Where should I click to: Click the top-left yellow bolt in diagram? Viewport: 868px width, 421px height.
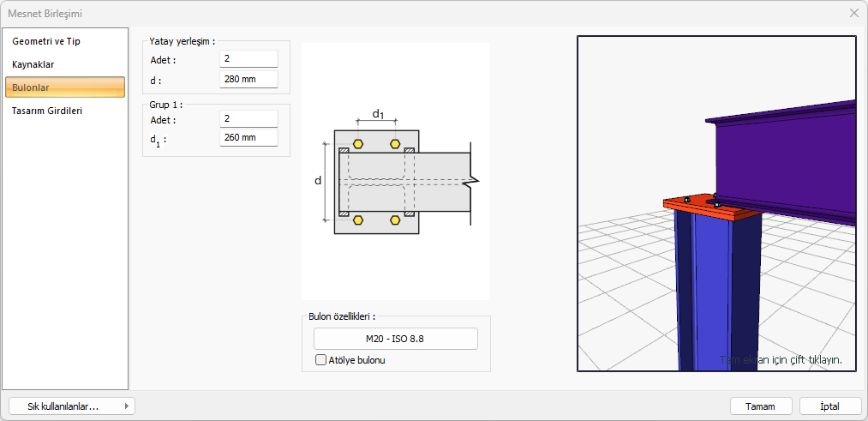tap(357, 143)
